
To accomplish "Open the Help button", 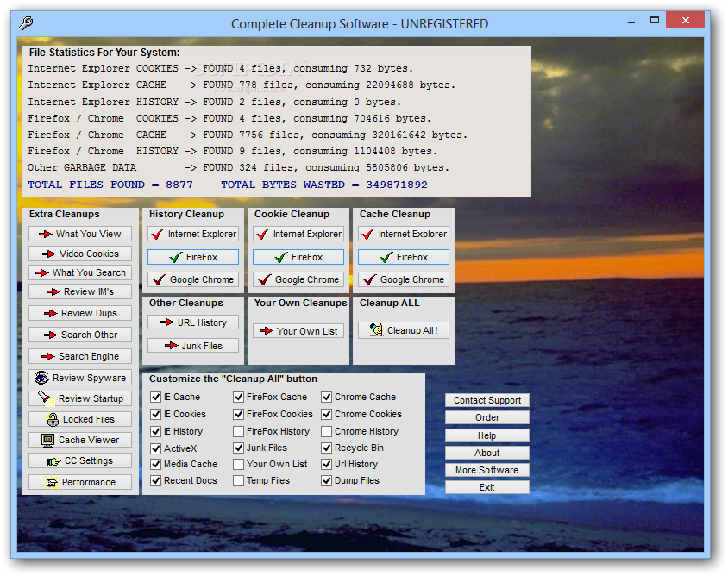I will coord(487,435).
